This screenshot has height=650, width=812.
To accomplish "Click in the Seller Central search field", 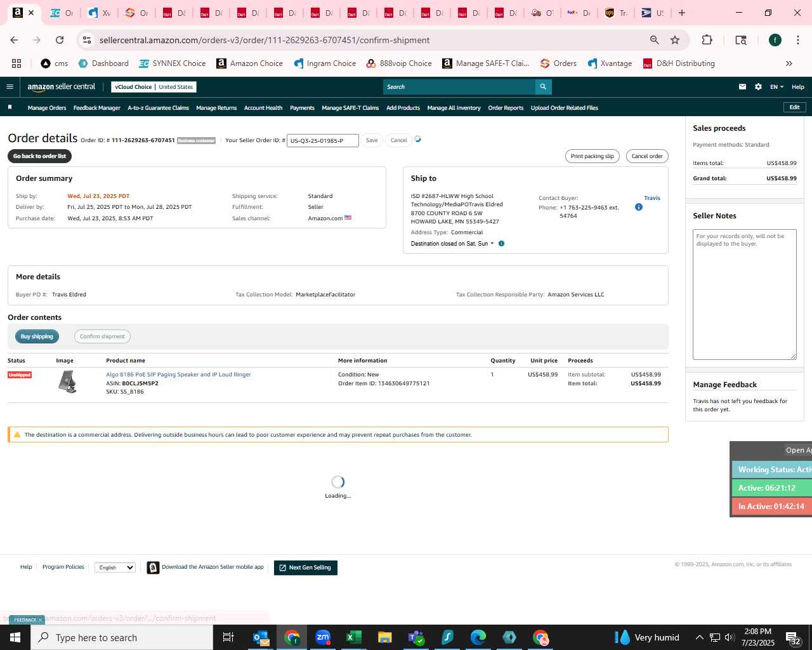I will [459, 87].
